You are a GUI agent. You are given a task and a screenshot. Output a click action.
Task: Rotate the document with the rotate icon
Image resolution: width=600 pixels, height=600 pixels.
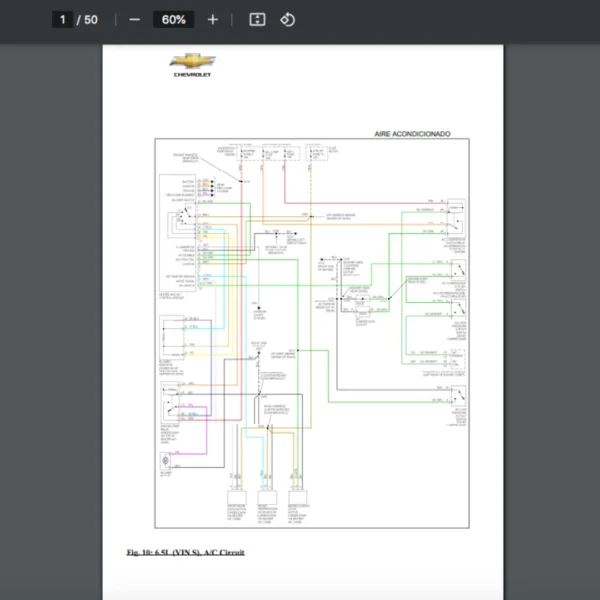288,20
